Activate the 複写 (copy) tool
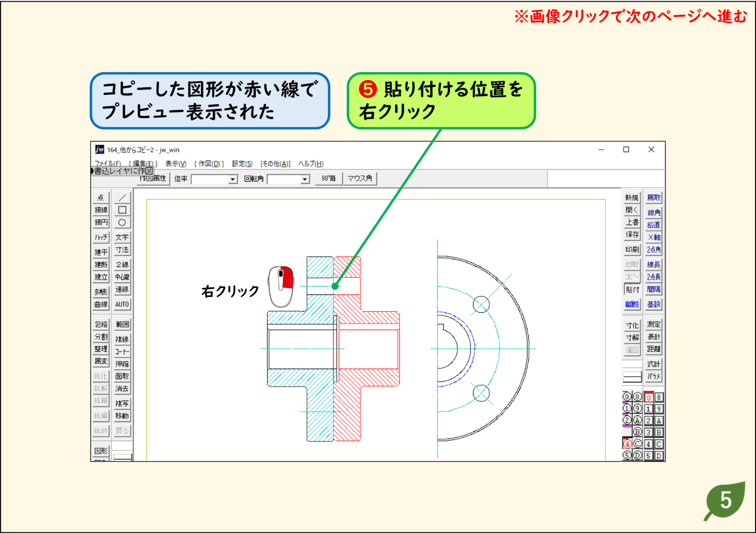Viewport: 756px width, 534px height. tap(122, 403)
